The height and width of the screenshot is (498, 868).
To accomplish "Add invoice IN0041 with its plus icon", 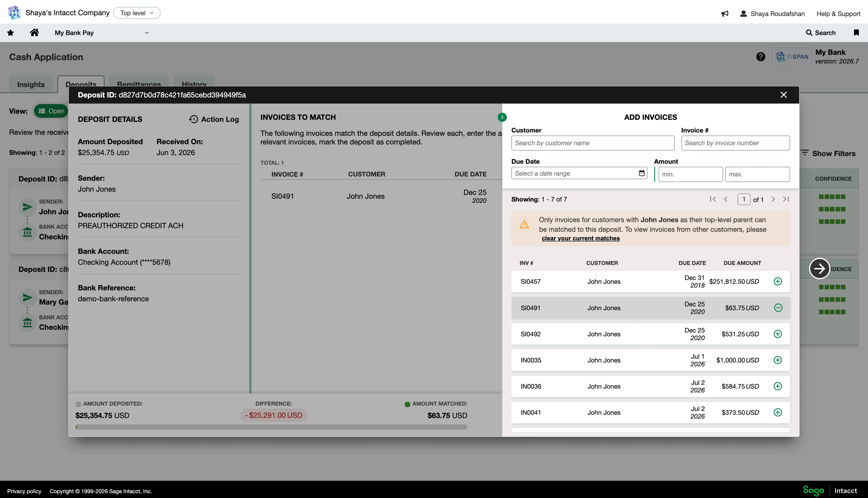I will click(777, 412).
